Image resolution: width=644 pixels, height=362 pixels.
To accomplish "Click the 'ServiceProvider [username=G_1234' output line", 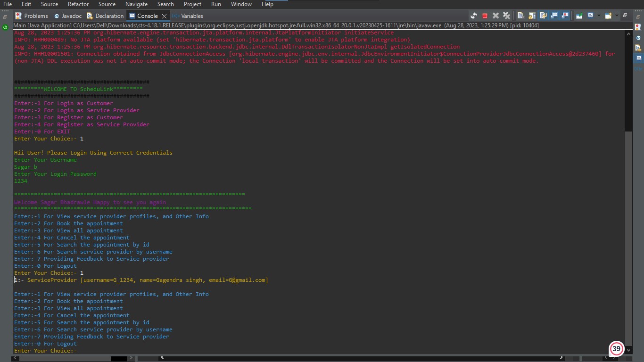I will [141, 280].
